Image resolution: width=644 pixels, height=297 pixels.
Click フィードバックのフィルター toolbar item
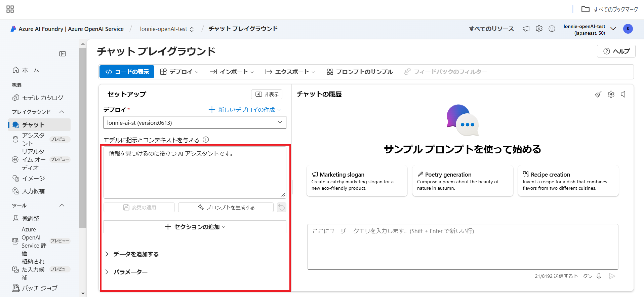coord(445,72)
